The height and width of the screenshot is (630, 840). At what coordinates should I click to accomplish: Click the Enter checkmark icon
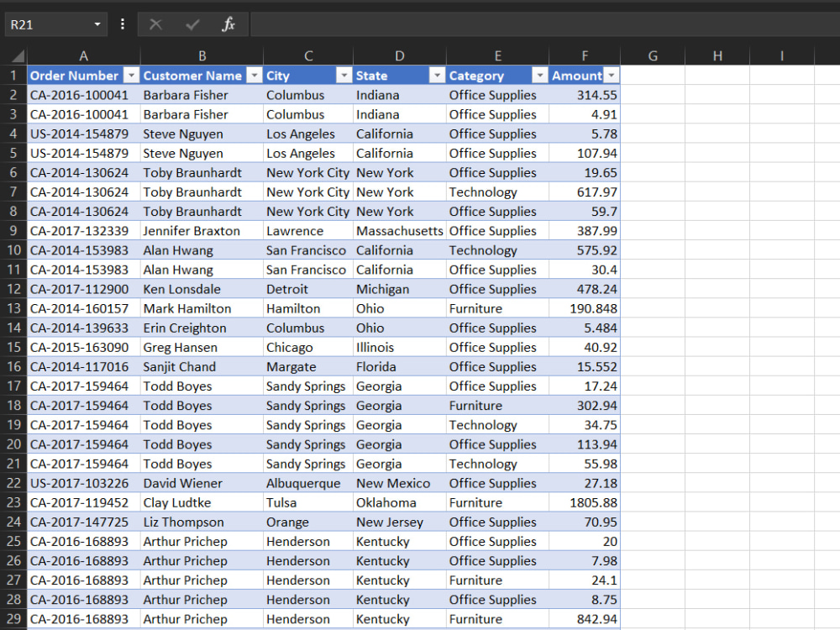click(x=191, y=24)
